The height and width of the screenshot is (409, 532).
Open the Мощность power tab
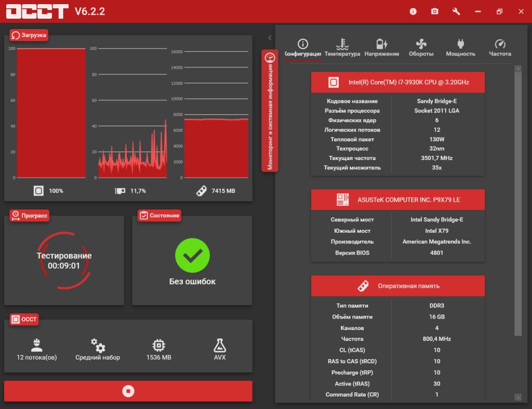[x=460, y=47]
